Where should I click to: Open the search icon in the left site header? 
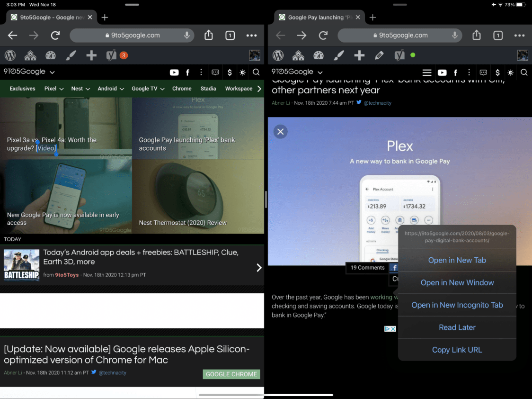[256, 73]
